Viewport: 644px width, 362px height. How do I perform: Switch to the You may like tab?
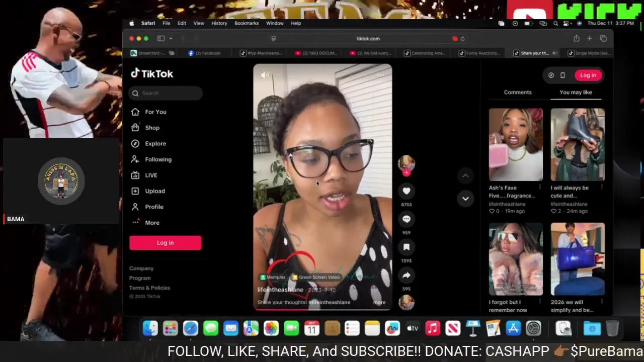576,92
